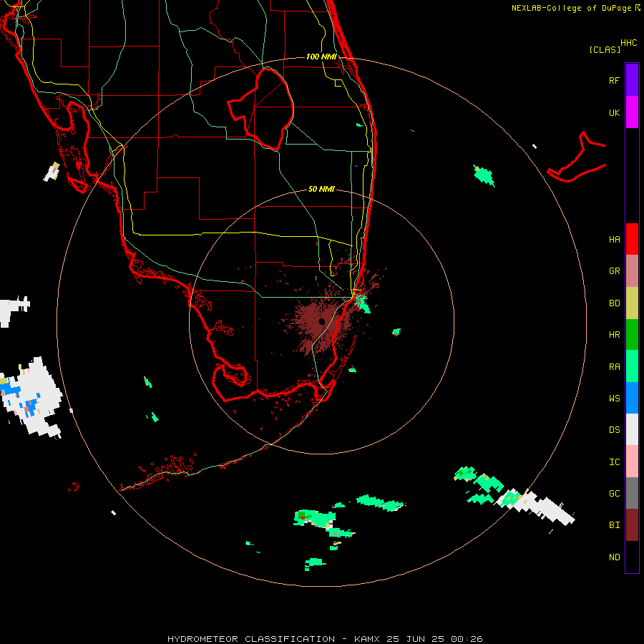Click the 100 NMI range ring label
This screenshot has height=644, width=644.
point(321,57)
